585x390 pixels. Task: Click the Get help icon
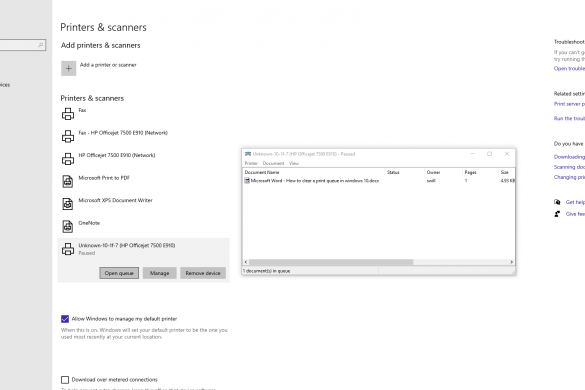[557, 202]
